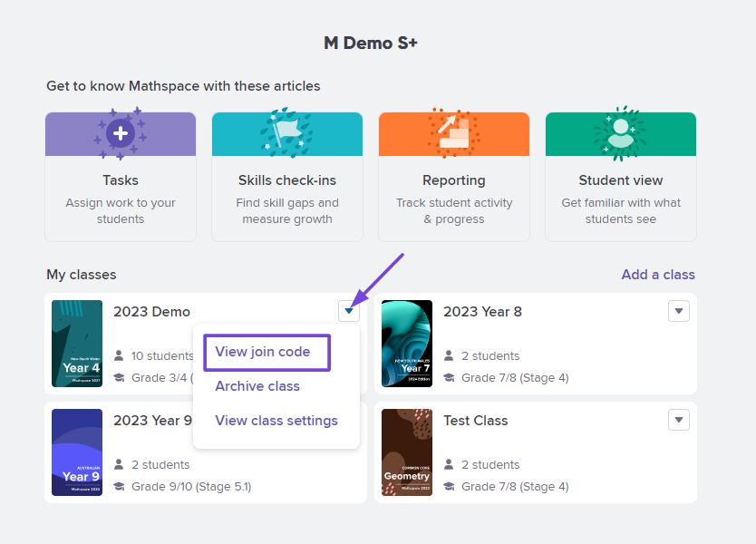Click 'Find skill gaps and measure growth' text

(287, 210)
